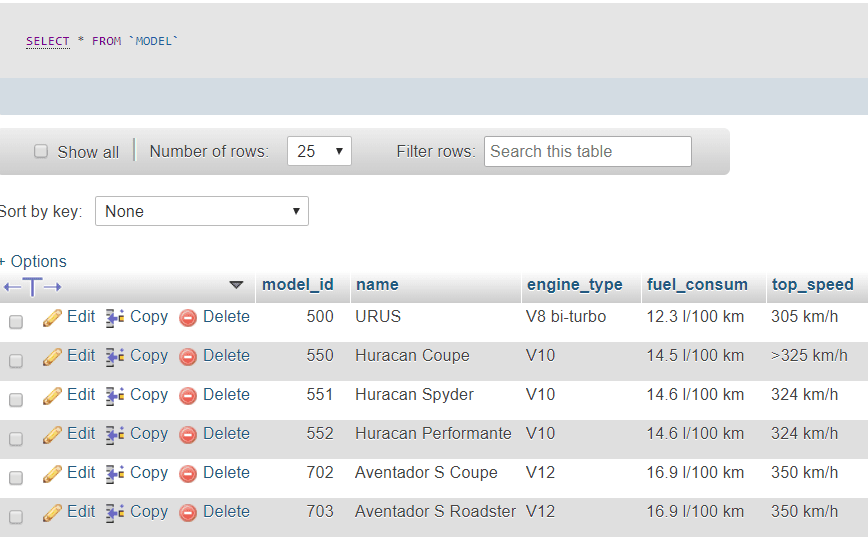
Task: Check the box for model 551 row
Action: pos(16,400)
